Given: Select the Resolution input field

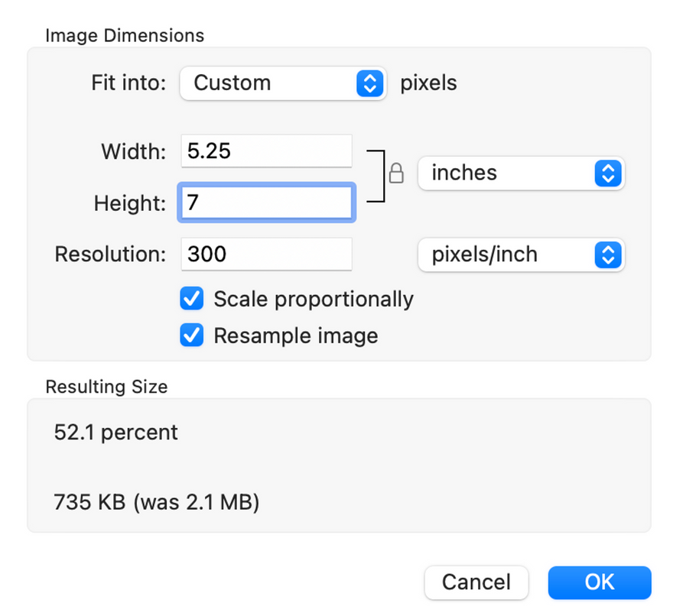Looking at the screenshot, I should point(266,255).
